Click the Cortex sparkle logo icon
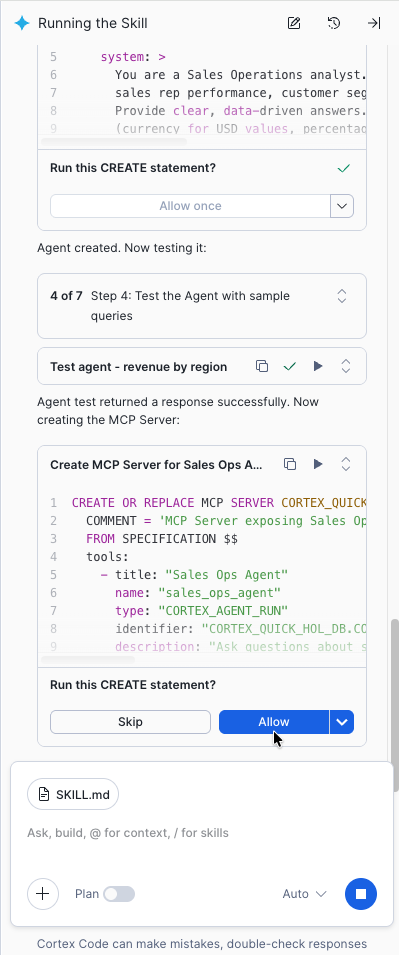This screenshot has height=955, width=399. point(22,23)
